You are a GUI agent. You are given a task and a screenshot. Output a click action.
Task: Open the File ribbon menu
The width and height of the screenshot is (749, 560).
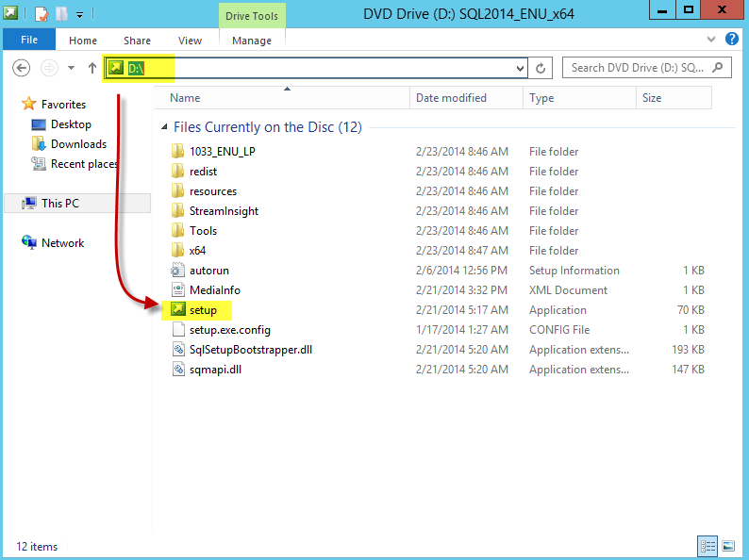(29, 40)
